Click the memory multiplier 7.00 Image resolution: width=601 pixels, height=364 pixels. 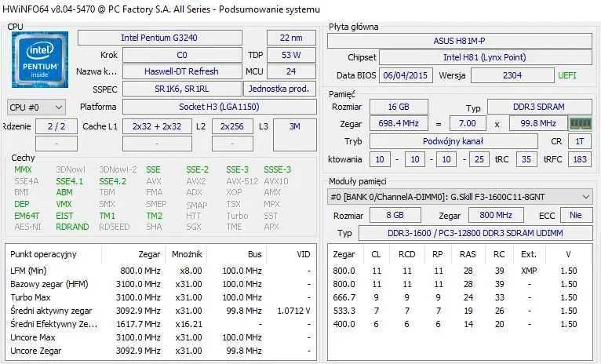[468, 123]
